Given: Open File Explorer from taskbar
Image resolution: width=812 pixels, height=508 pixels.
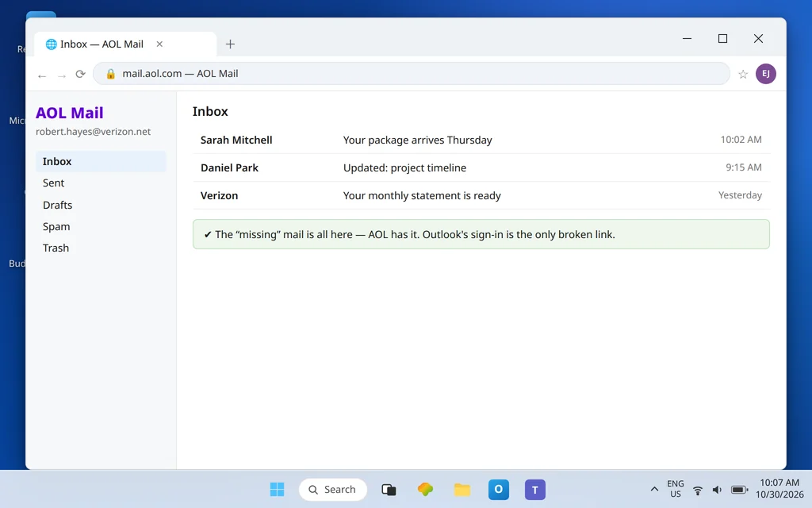Looking at the screenshot, I should (462, 489).
